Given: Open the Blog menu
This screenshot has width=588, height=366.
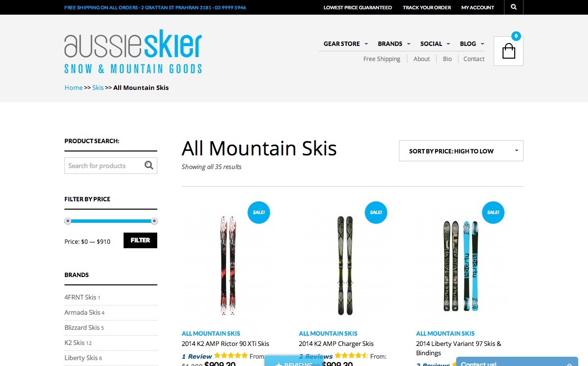Looking at the screenshot, I should 472,43.
